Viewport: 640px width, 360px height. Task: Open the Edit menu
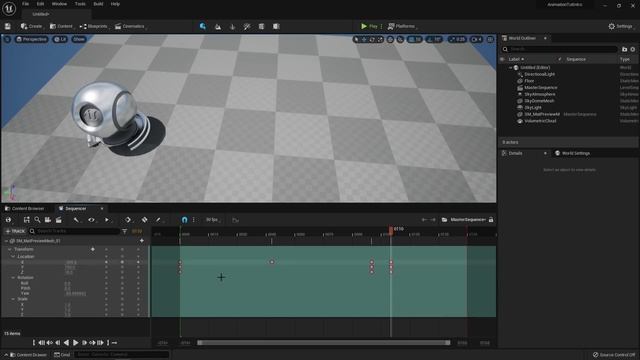pos(40,4)
